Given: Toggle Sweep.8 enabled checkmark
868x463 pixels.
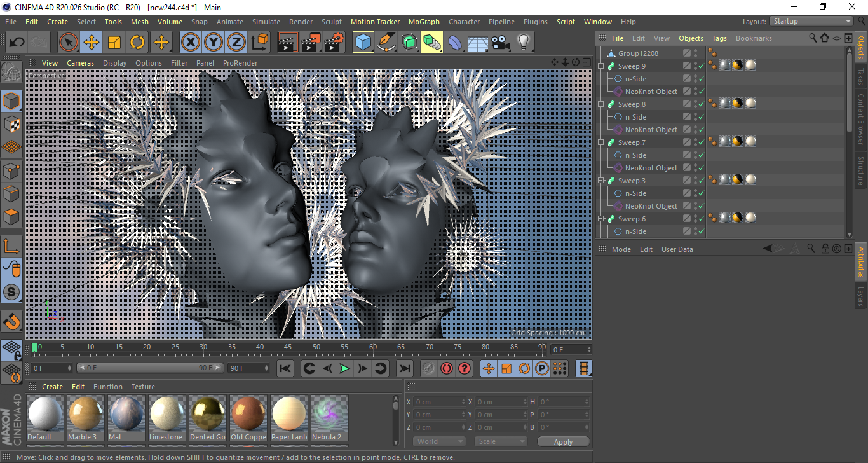Looking at the screenshot, I should coord(701,104).
